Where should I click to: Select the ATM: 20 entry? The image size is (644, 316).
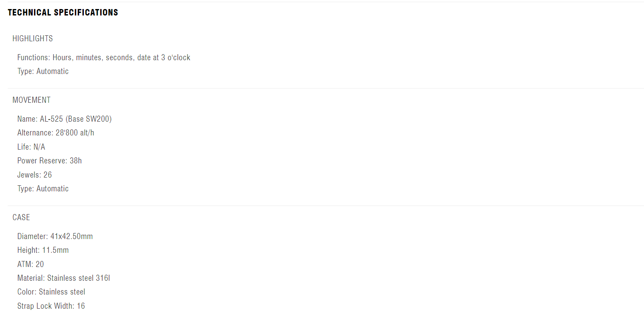(31, 264)
